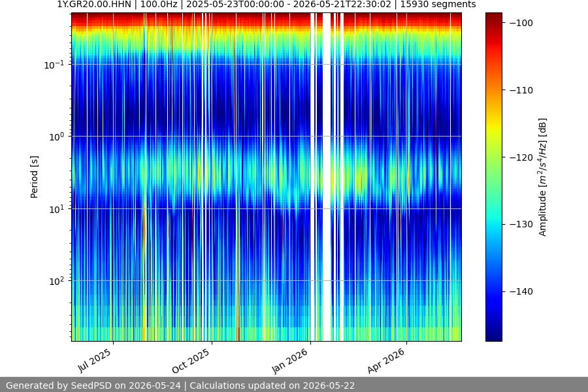Click the −130 colorbar tick label
Image resolution: width=588 pixels, height=392 pixels.
(521, 224)
